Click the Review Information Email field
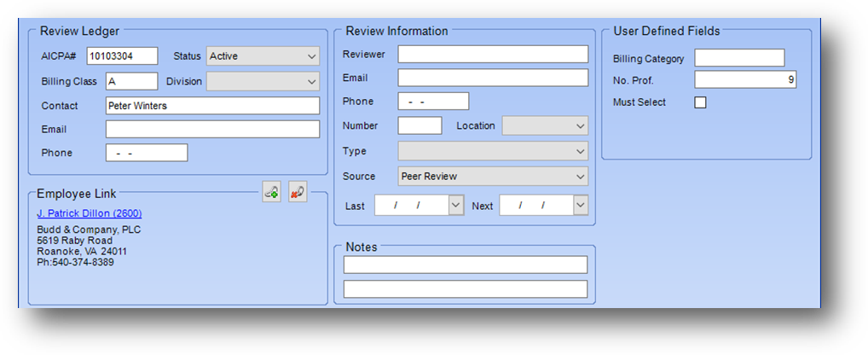868x355 pixels. coord(493,79)
